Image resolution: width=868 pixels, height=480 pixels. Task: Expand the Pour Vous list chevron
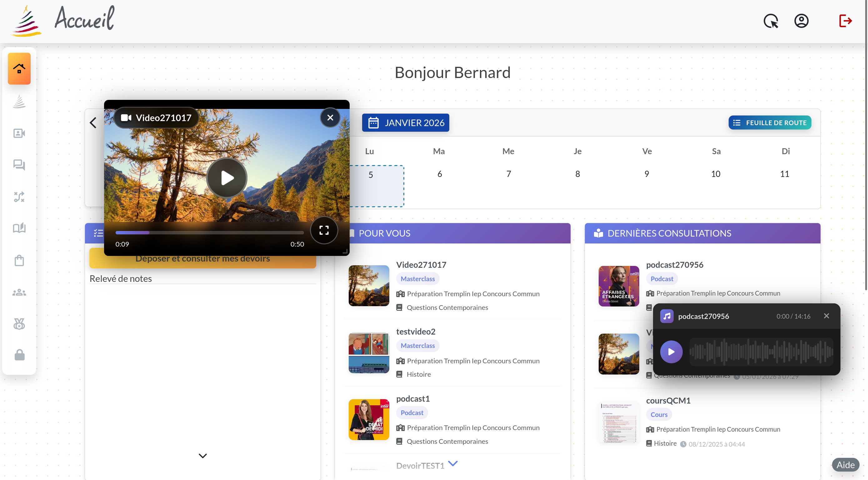click(453, 463)
